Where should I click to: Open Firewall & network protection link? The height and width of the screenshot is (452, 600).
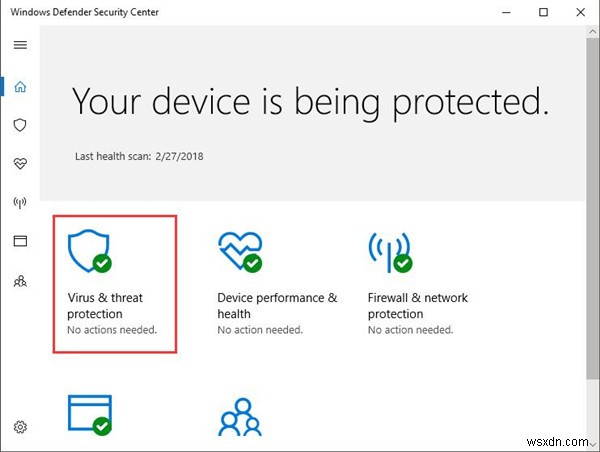pos(417,305)
